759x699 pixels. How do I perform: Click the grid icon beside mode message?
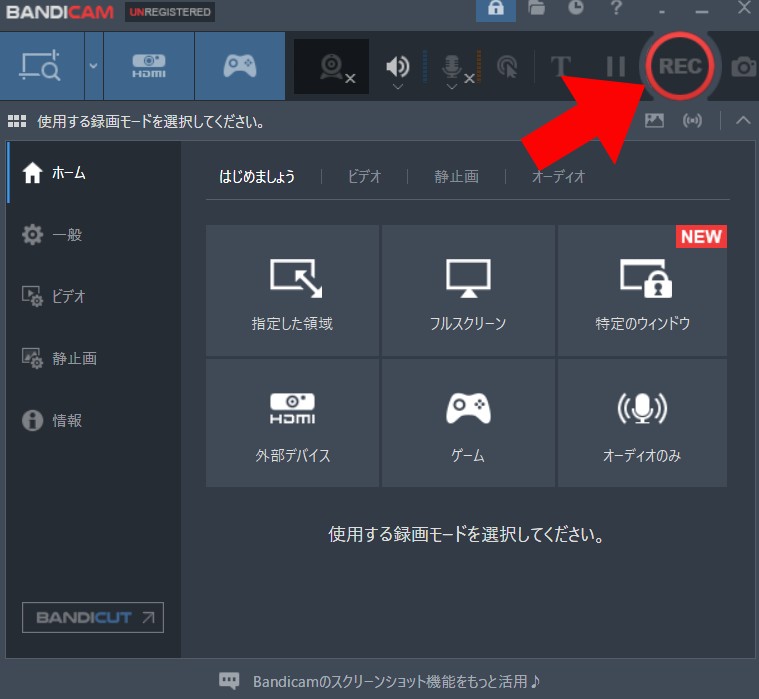[17, 121]
